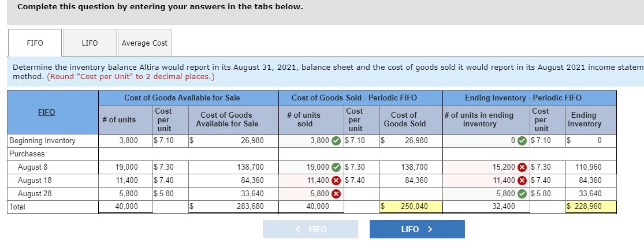Click the Cost of Goods Available for Sale header

[x=182, y=98]
